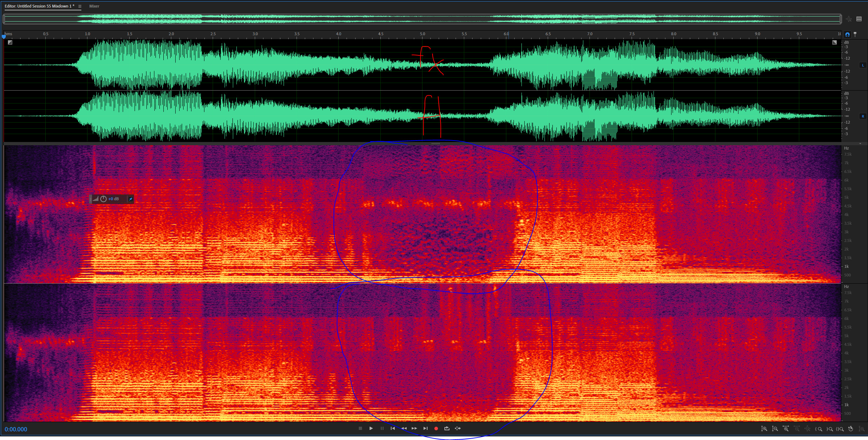The image size is (868, 440).
Task: Click the HUD +0 dB gain knob
Action: tap(104, 199)
